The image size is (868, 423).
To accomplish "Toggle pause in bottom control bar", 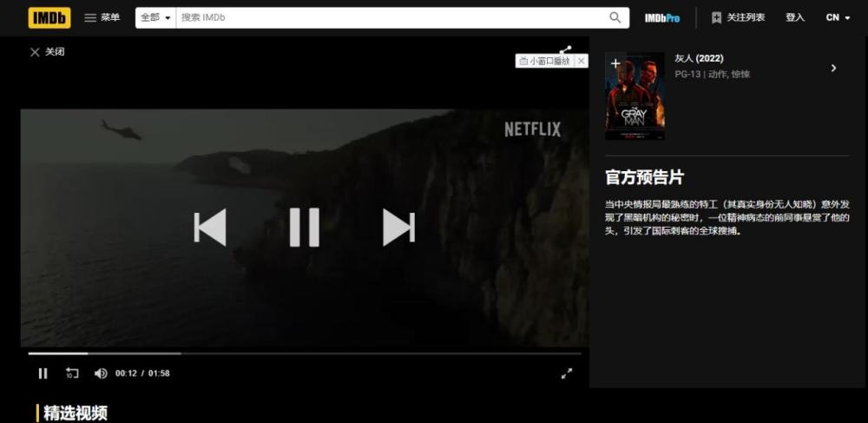I will coord(43,373).
